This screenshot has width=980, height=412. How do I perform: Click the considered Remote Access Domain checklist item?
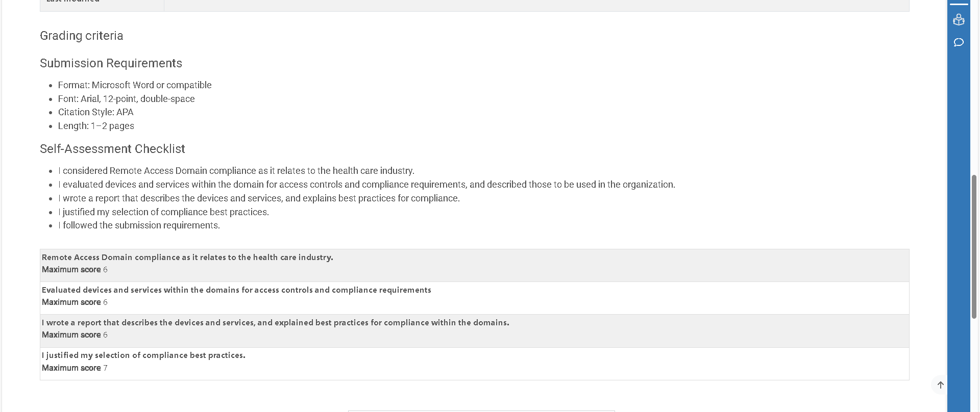click(x=236, y=171)
